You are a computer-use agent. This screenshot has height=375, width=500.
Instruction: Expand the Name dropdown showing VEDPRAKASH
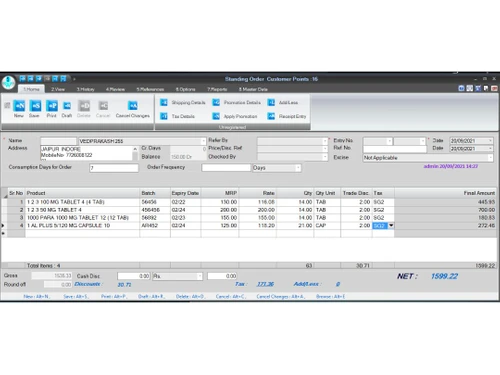203,141
